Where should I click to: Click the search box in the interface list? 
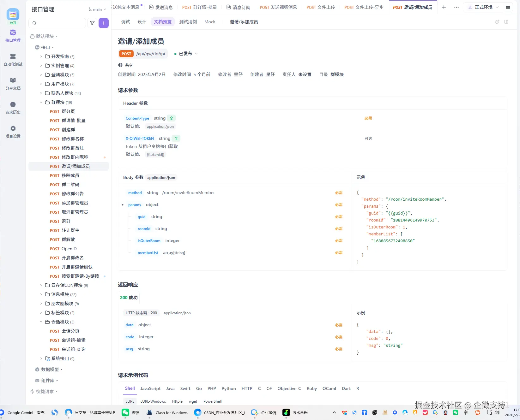tap(57, 23)
